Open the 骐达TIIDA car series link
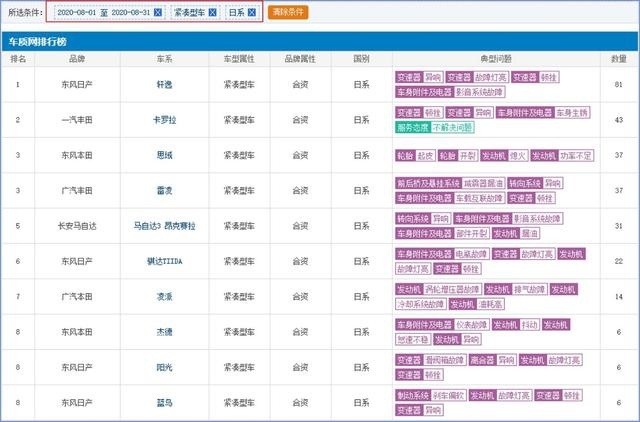 (164, 261)
